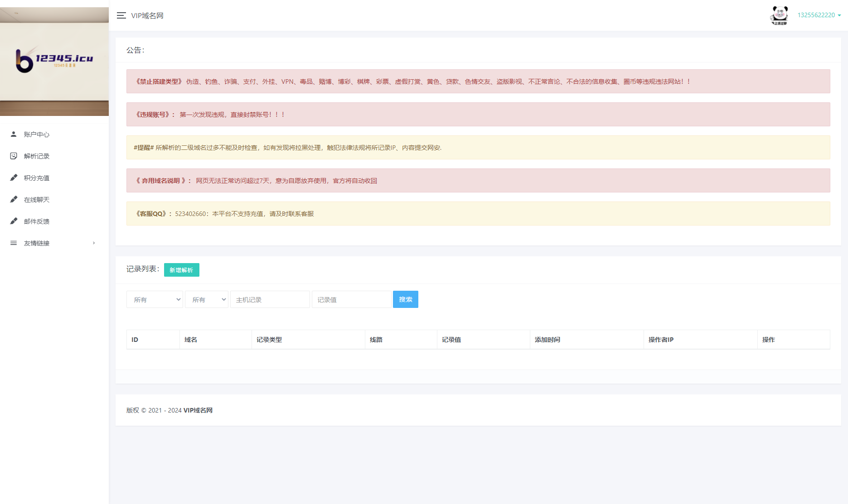Image resolution: width=848 pixels, height=504 pixels.
Task: Click the 弃用域名说明 announcement banner
Action: click(478, 181)
